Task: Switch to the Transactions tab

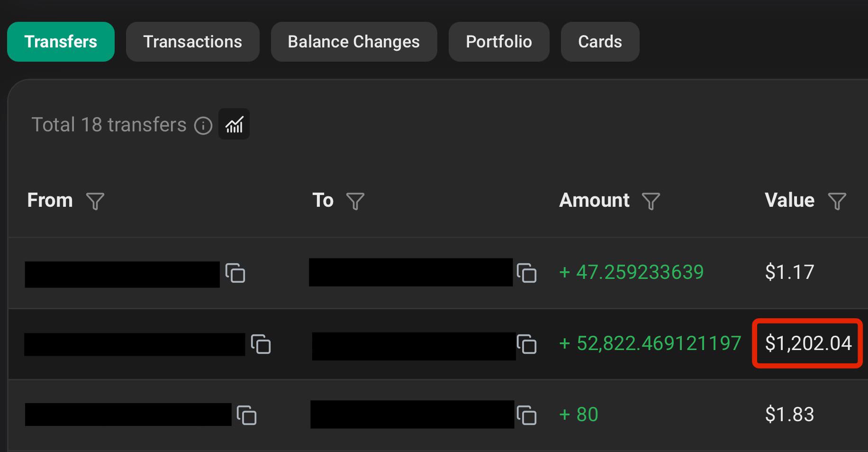Action: tap(193, 42)
